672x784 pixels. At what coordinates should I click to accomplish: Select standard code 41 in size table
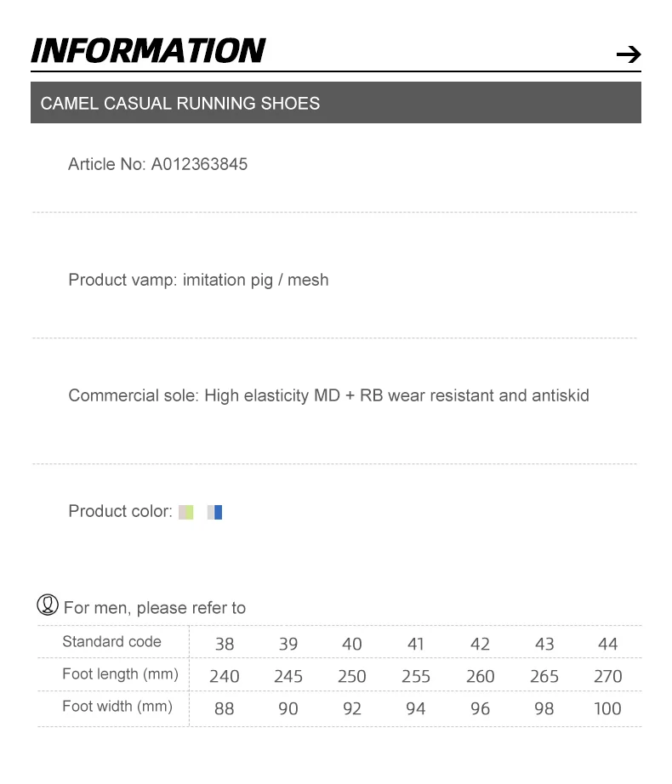point(415,644)
